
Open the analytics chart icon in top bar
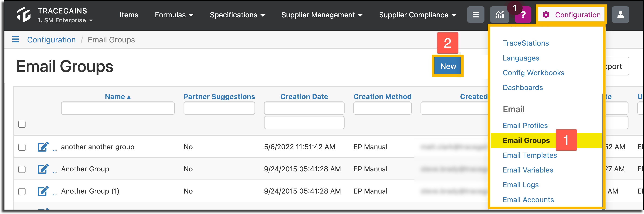[499, 15]
